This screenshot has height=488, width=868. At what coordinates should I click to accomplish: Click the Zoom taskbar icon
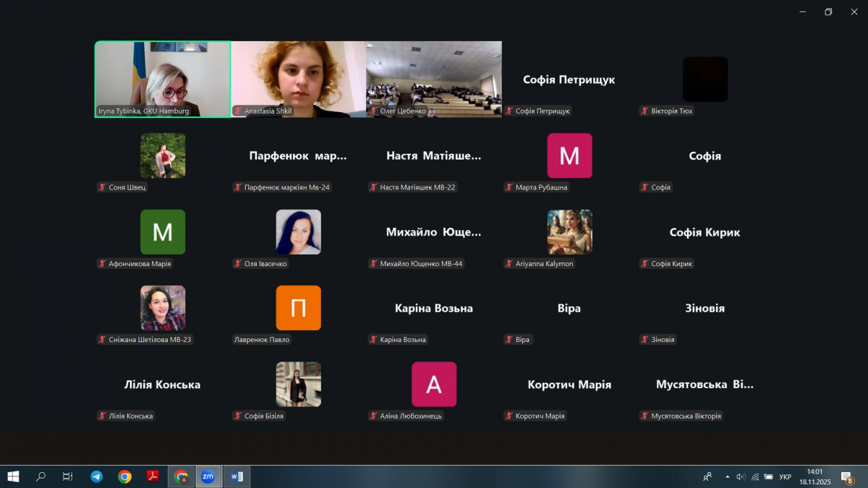click(x=208, y=476)
